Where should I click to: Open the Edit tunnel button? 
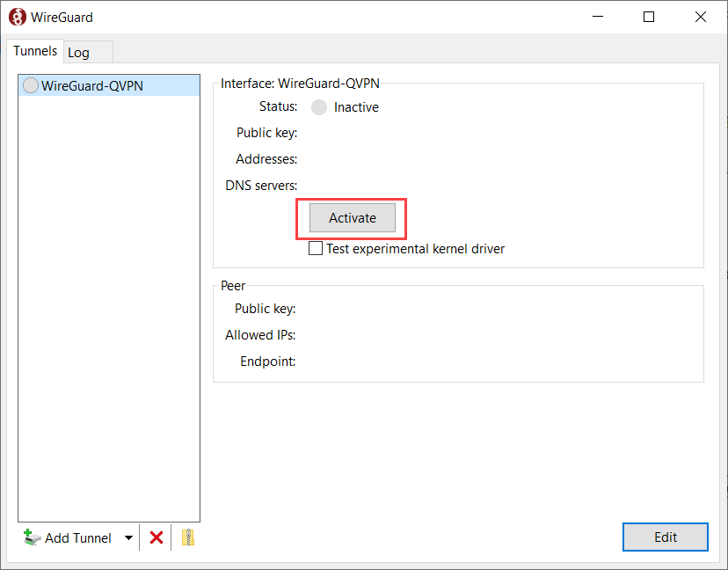(666, 537)
